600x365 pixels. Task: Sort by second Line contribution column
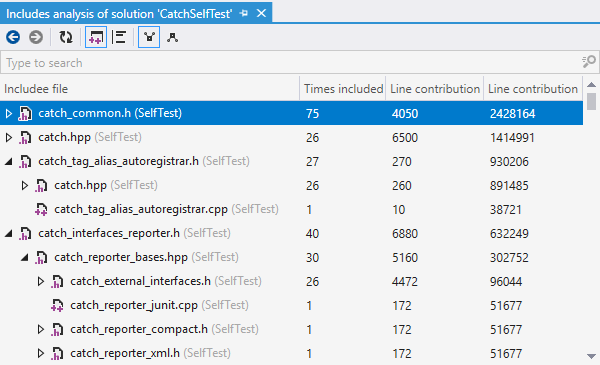(533, 89)
